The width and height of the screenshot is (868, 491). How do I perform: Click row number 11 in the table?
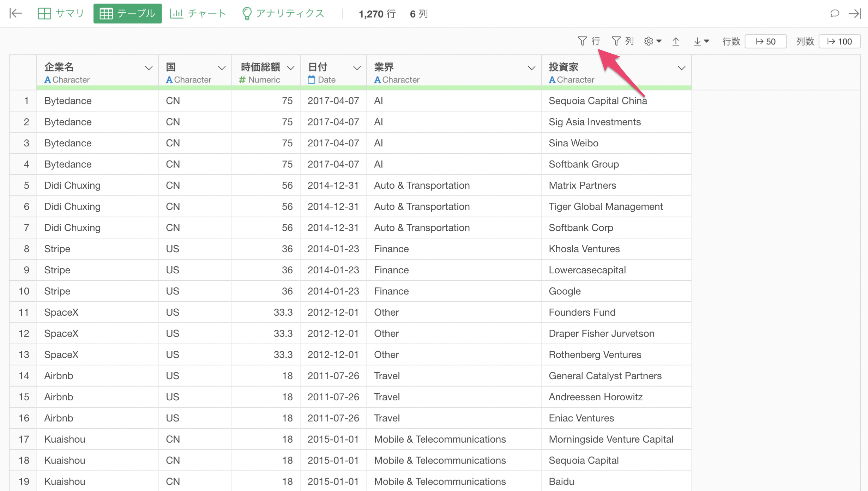[24, 312]
